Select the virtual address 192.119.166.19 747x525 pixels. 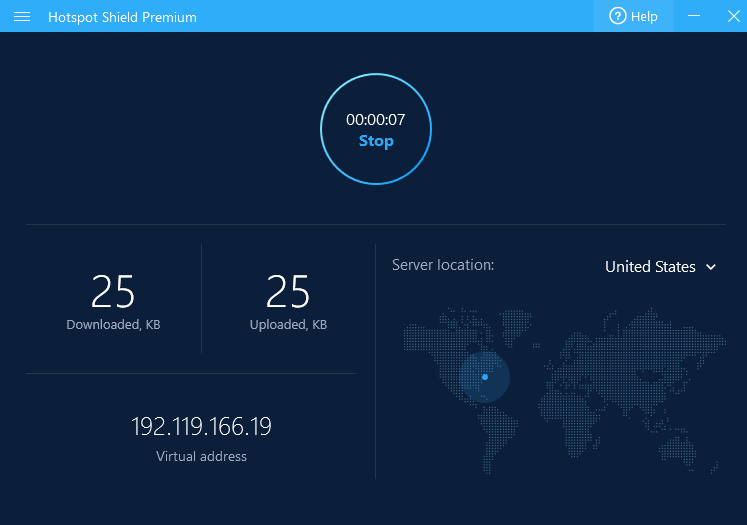[x=201, y=426]
